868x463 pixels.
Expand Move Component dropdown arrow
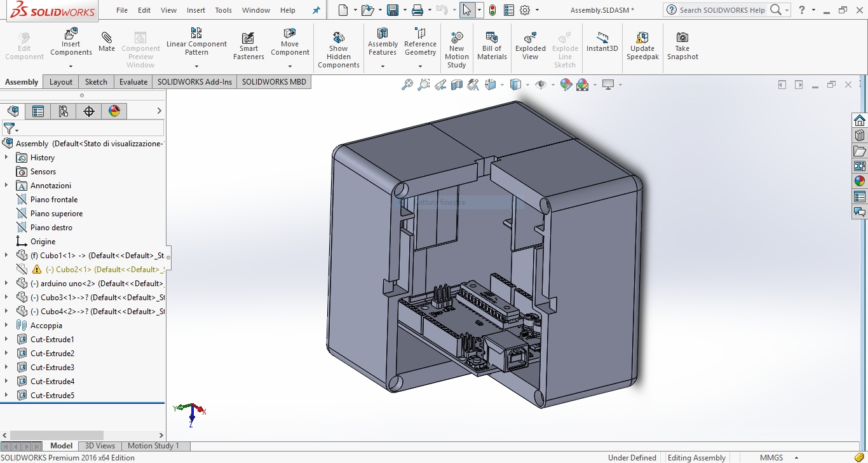tap(290, 66)
